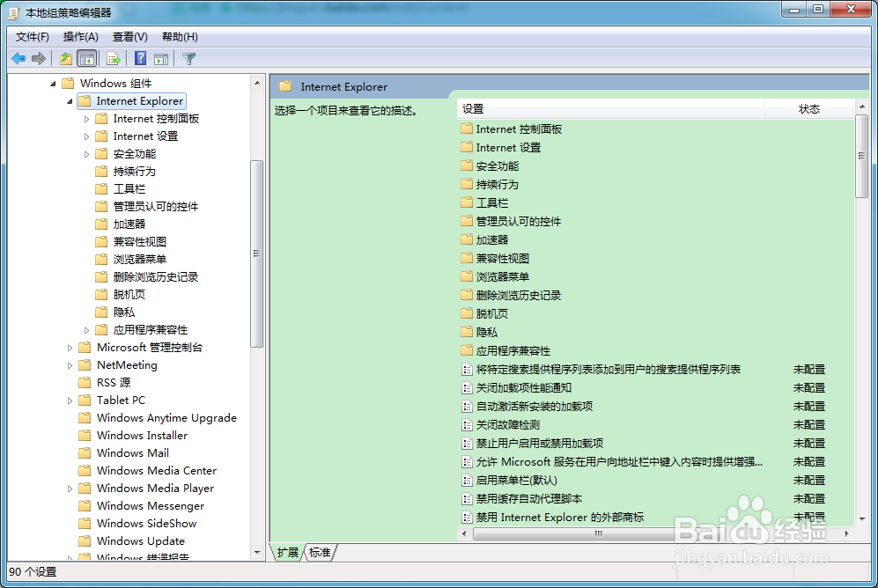Screen dimensions: 878x588
Task: Click the 状态 column header
Action: (809, 109)
